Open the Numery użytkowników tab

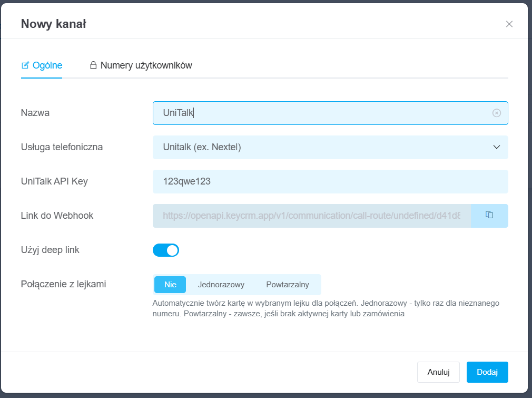[x=146, y=65]
